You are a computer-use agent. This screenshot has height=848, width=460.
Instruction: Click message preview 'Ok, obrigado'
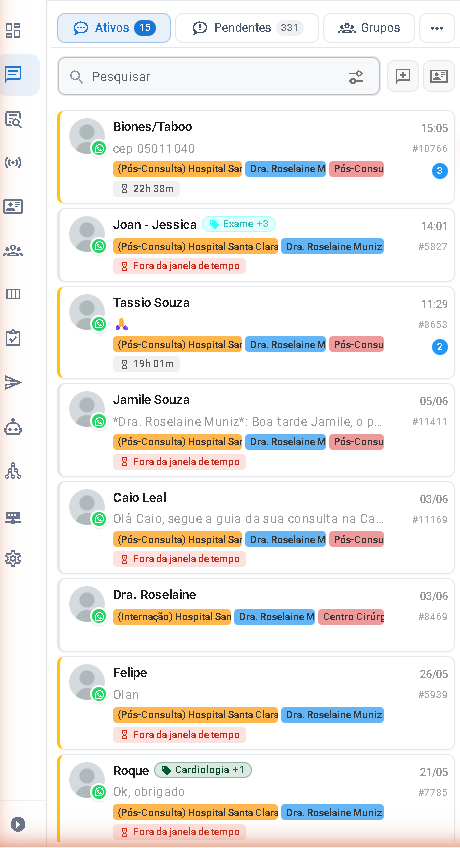point(149,792)
